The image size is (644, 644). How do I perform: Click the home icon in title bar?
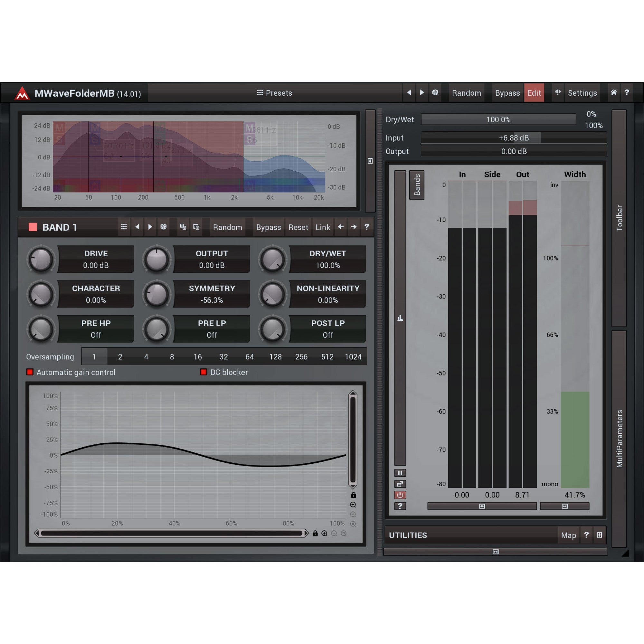[614, 93]
